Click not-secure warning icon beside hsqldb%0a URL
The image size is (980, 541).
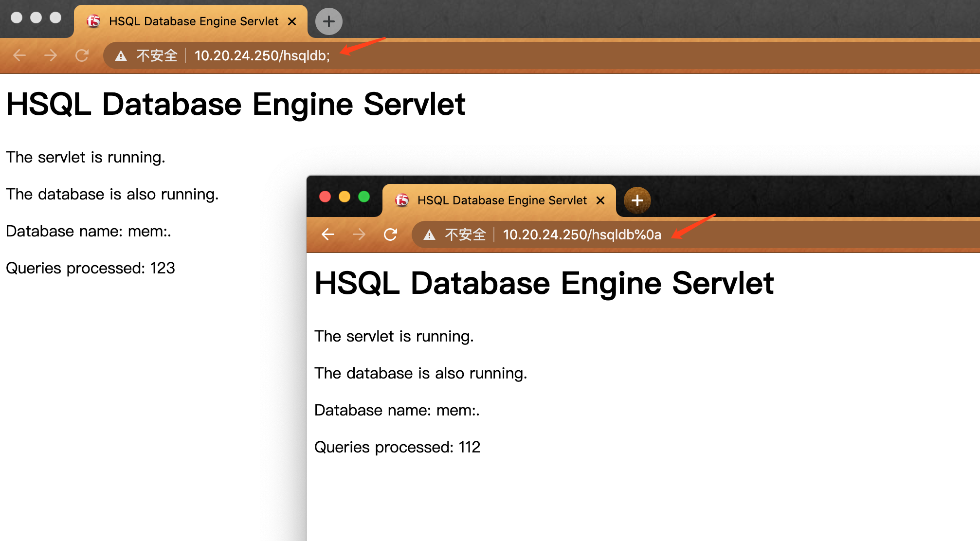click(429, 235)
